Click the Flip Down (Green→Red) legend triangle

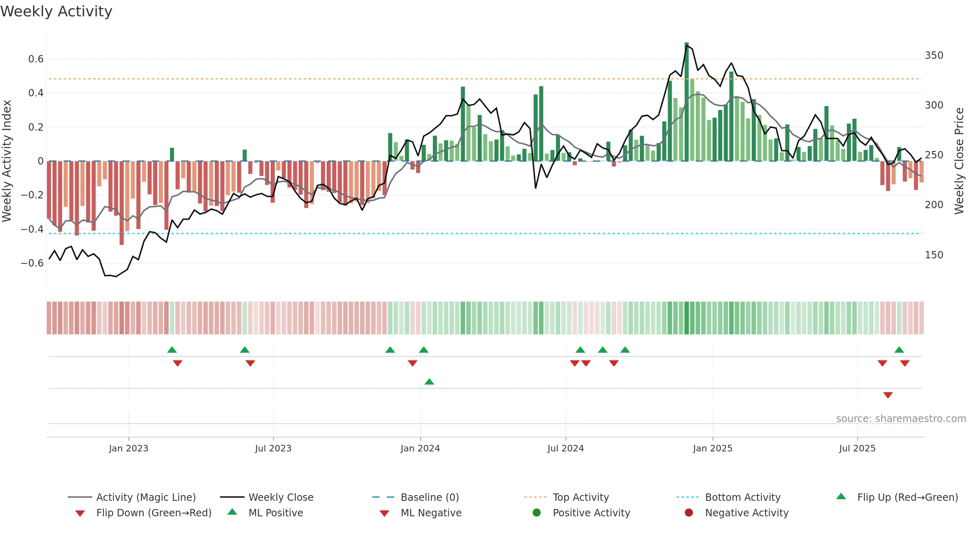point(80,513)
